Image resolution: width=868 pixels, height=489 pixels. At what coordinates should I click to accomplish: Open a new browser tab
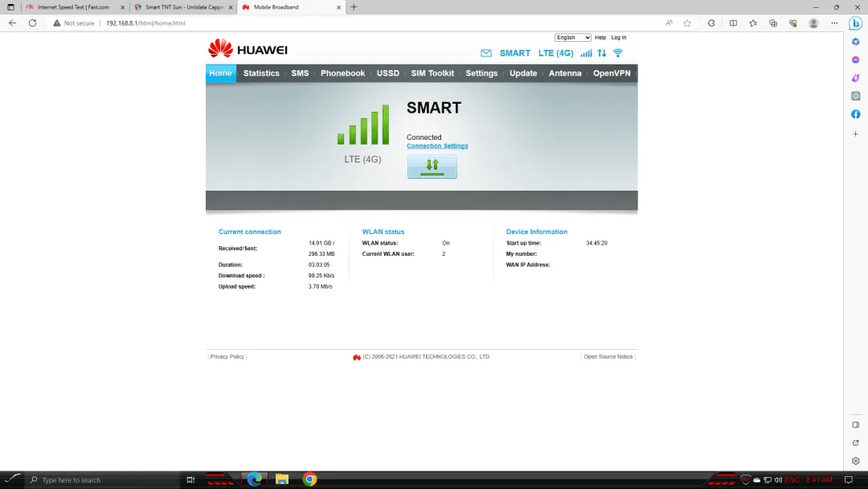(x=354, y=7)
